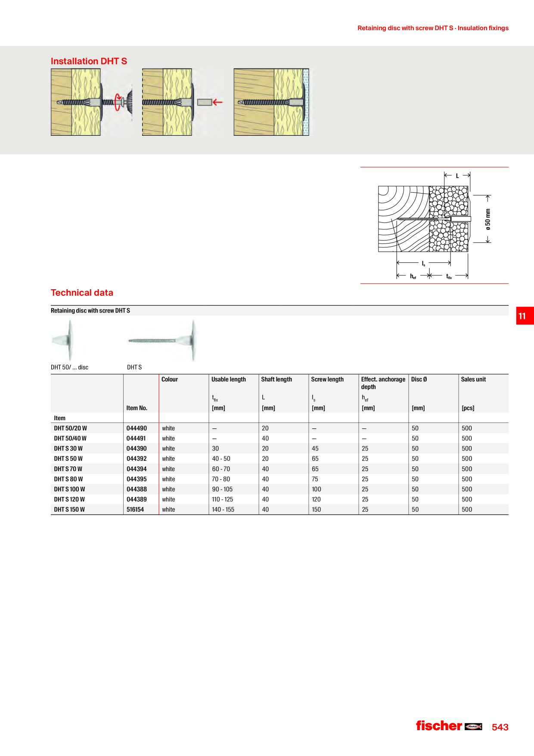The image size is (534, 756).
Task: Click the first installation step illustration
Action: (x=91, y=102)
